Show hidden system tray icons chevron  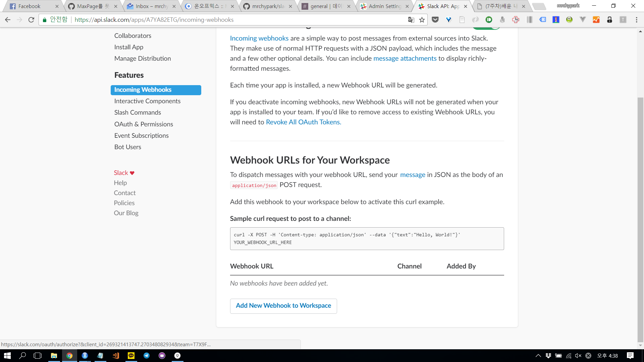[x=538, y=356]
